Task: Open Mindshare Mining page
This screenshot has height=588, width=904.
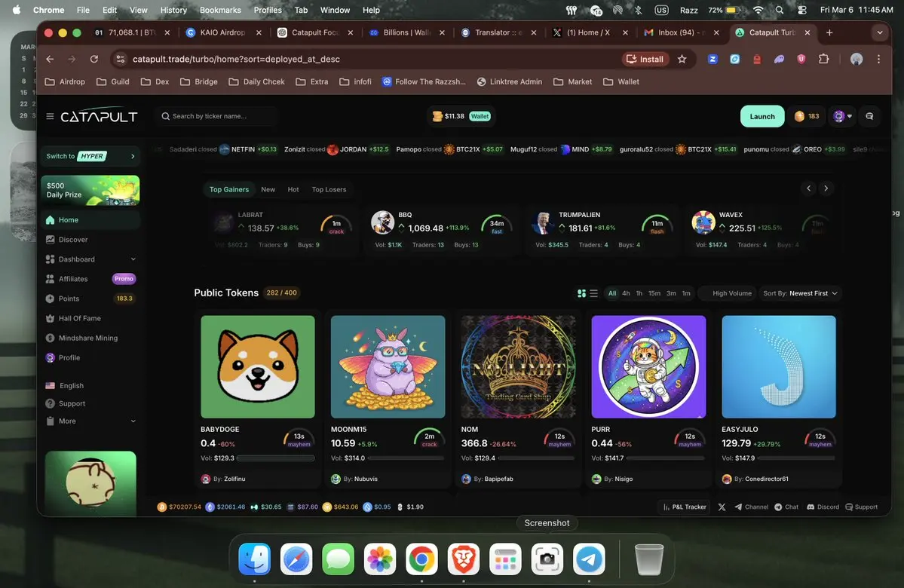Action: click(90, 338)
